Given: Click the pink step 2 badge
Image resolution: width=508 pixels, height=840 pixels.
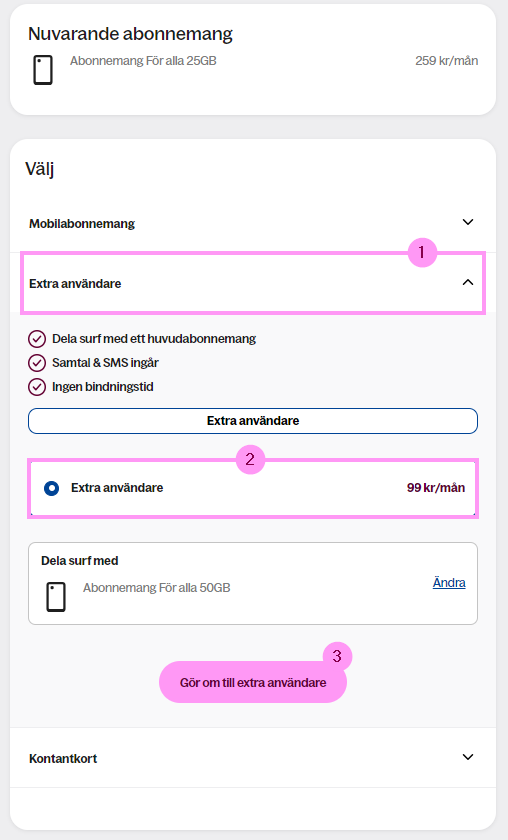Looking at the screenshot, I should pos(250,459).
